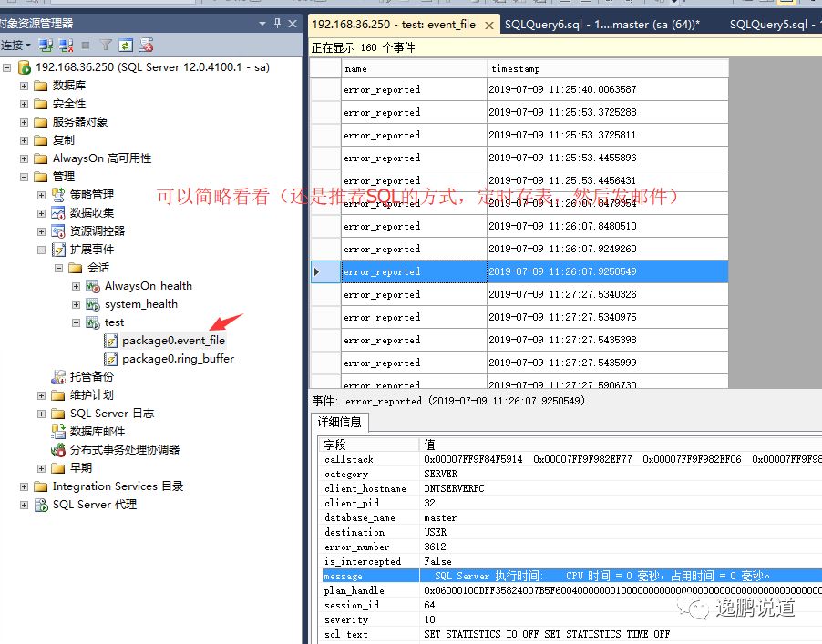Click the 托管备份 icon
The width and height of the screenshot is (822, 644).
(58, 377)
